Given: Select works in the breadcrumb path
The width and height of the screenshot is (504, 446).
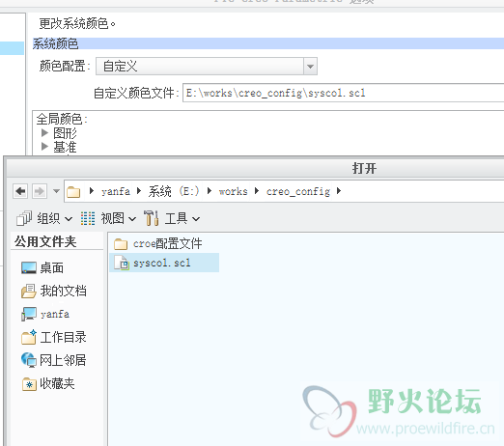Looking at the screenshot, I should pos(234,191).
